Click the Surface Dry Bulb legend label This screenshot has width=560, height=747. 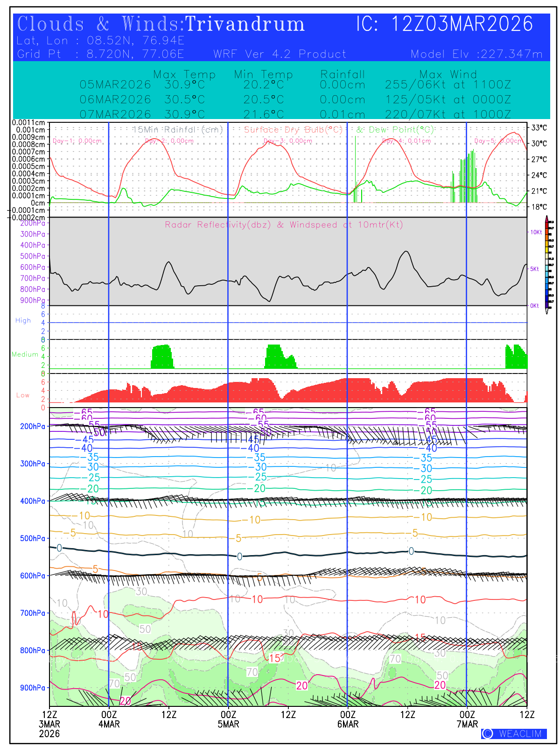pos(293,130)
